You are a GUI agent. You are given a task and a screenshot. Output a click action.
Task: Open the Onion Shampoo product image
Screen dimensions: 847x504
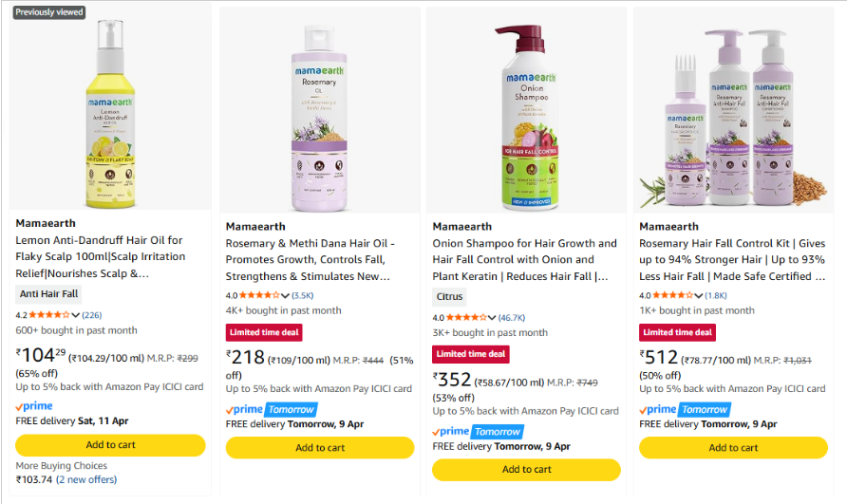pyautogui.click(x=525, y=119)
